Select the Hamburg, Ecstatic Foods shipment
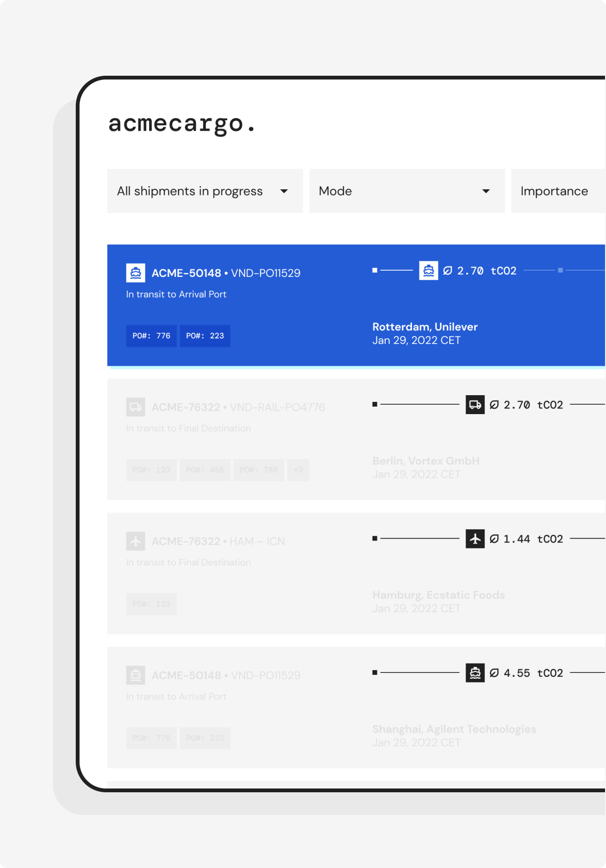This screenshot has height=868, width=606. point(438,595)
